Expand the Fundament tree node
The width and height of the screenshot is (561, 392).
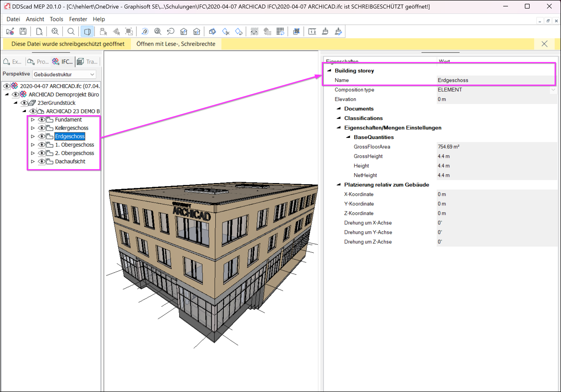pyautogui.click(x=33, y=120)
